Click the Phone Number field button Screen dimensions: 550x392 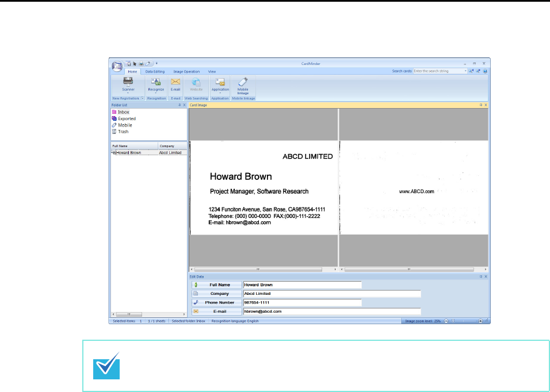click(x=216, y=303)
